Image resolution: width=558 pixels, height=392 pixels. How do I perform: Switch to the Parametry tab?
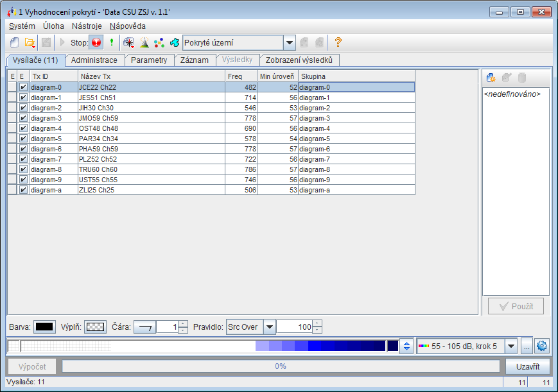click(149, 60)
